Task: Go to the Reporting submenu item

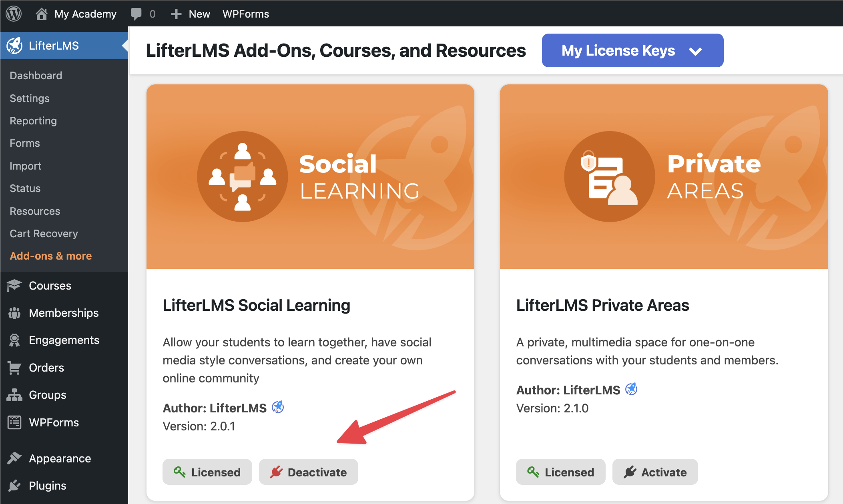Action: pos(33,121)
